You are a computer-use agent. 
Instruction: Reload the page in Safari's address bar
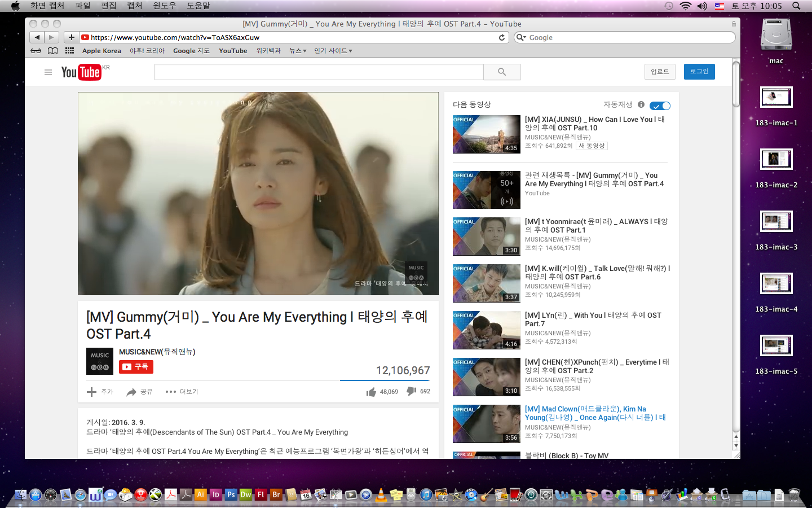pyautogui.click(x=502, y=38)
